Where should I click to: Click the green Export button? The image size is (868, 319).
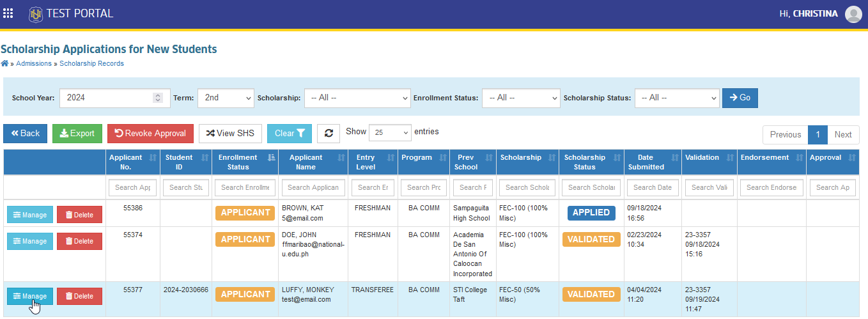[x=77, y=134]
